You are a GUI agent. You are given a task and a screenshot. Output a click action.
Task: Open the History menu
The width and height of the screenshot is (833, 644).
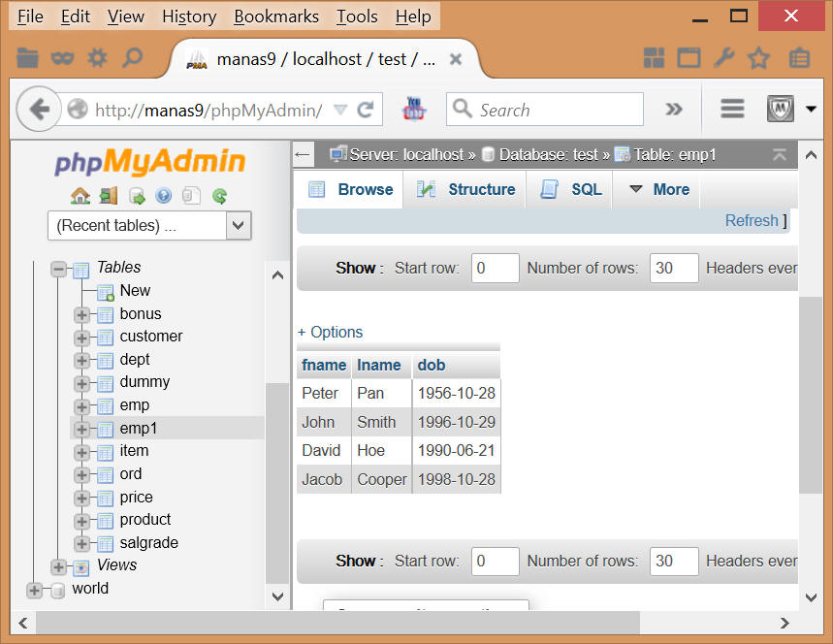point(189,16)
